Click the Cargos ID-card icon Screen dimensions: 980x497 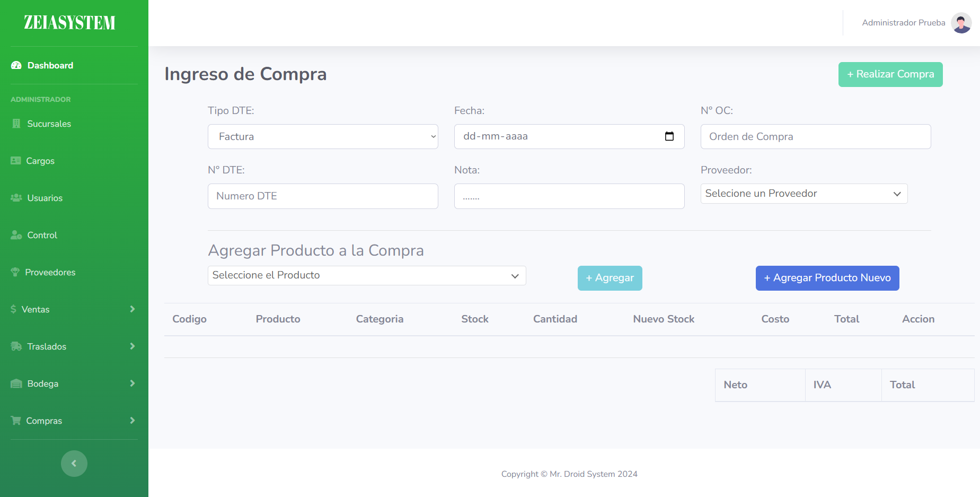pyautogui.click(x=15, y=160)
